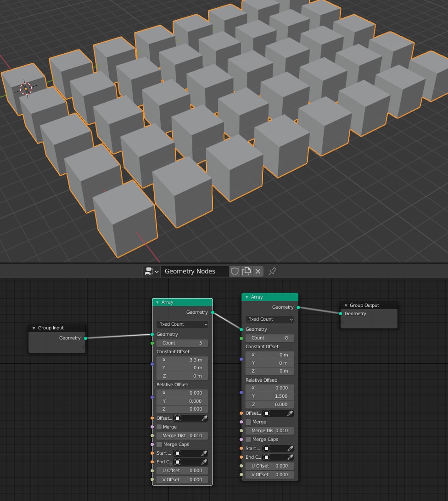Click the Geometry Nodes name field
The height and width of the screenshot is (501, 448).
(195, 271)
